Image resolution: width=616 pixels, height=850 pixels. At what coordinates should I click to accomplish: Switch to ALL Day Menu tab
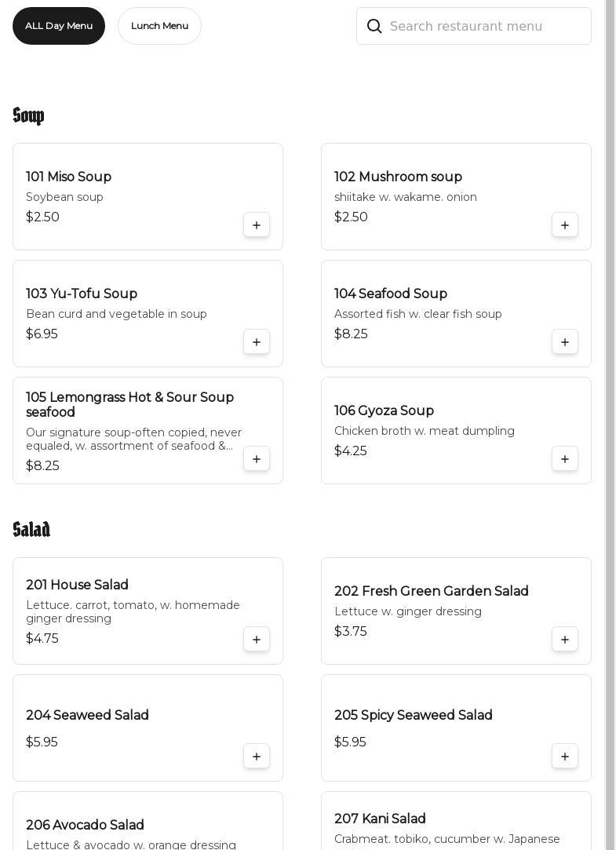59,26
